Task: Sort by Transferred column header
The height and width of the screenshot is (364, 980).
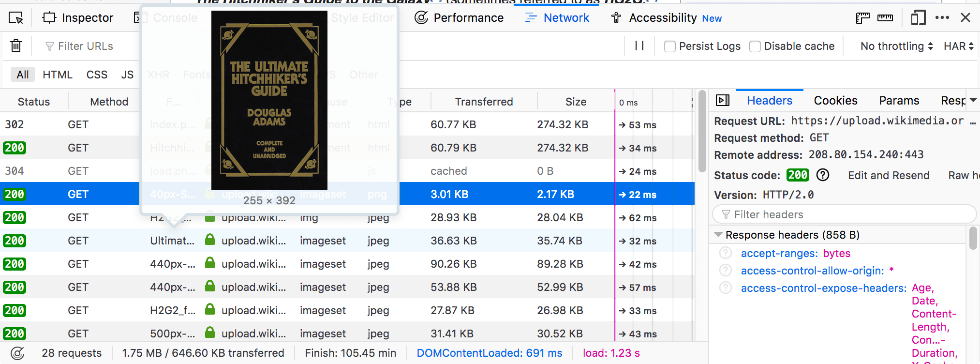Action: pos(484,102)
